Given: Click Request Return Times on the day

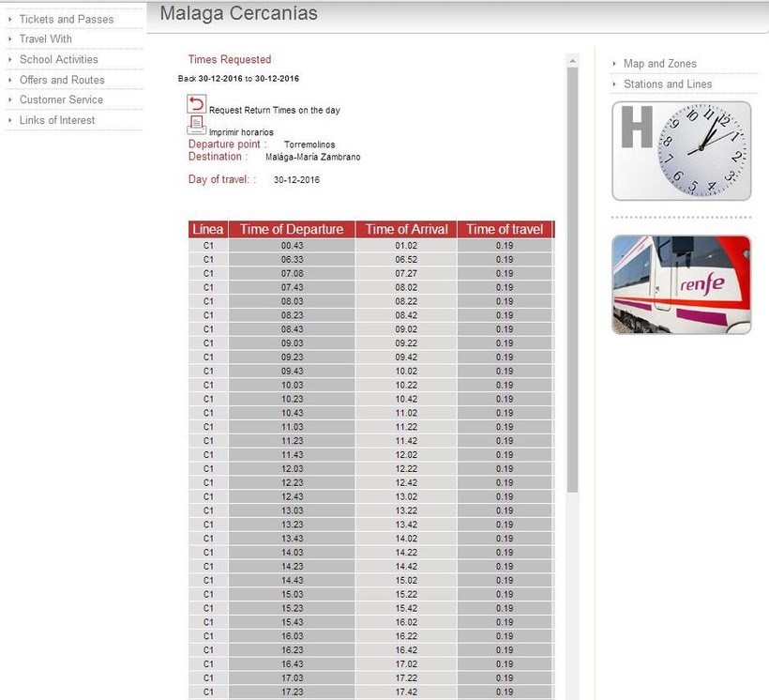Looking at the screenshot, I should (275, 110).
